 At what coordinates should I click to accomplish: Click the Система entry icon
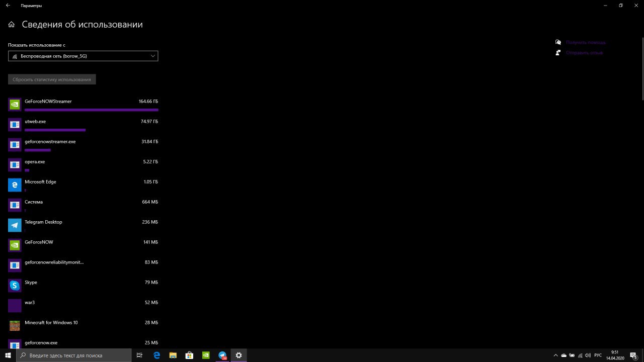(15, 205)
